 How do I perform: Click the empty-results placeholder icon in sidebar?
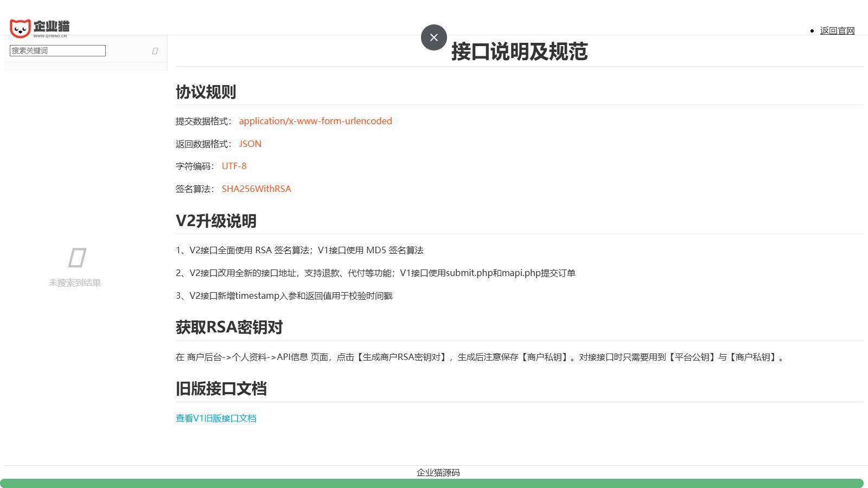click(76, 258)
